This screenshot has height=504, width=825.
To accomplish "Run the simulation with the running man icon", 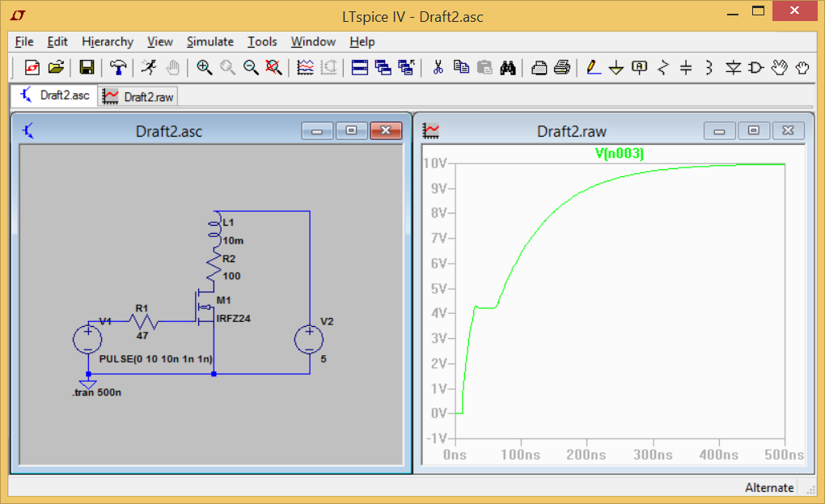I will coord(149,67).
